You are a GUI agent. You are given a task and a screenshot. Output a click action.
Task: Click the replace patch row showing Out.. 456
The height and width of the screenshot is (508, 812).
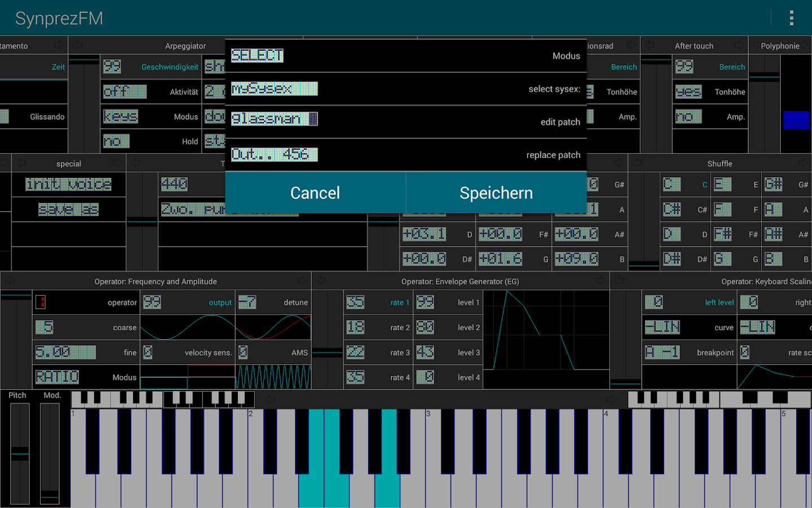point(275,154)
